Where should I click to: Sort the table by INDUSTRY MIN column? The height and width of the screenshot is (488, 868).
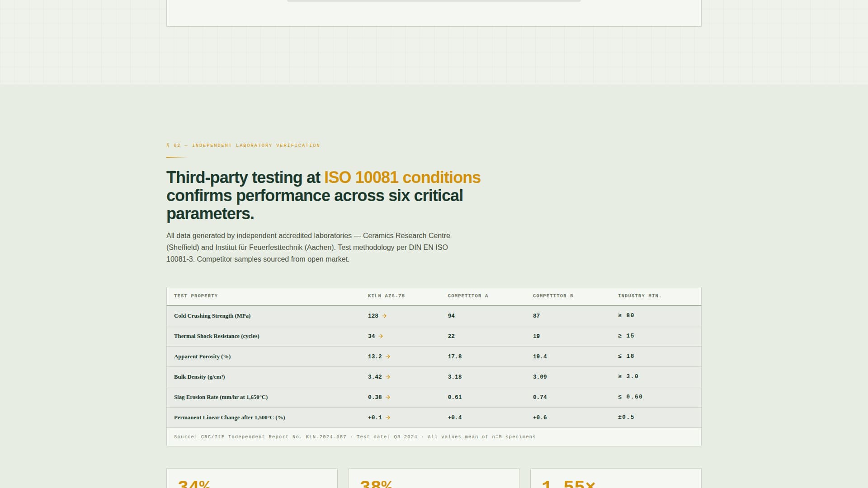click(639, 296)
